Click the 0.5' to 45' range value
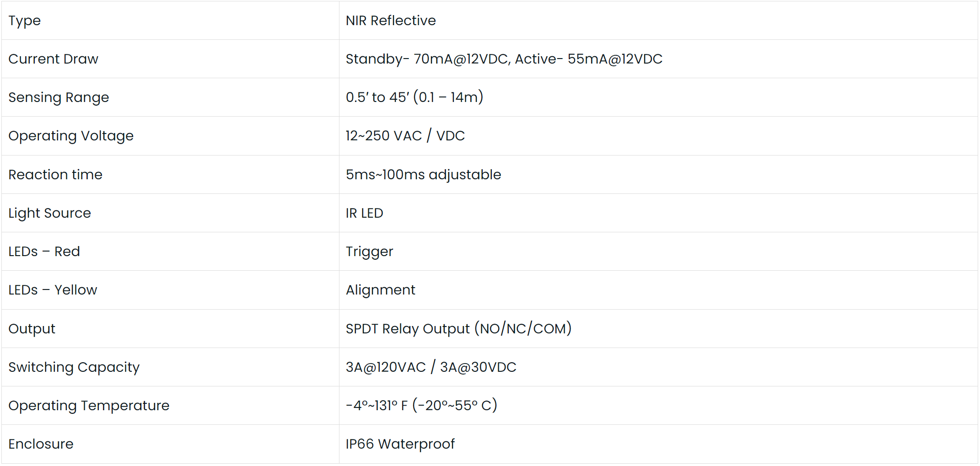Screen dimensions: 980x466 414,97
